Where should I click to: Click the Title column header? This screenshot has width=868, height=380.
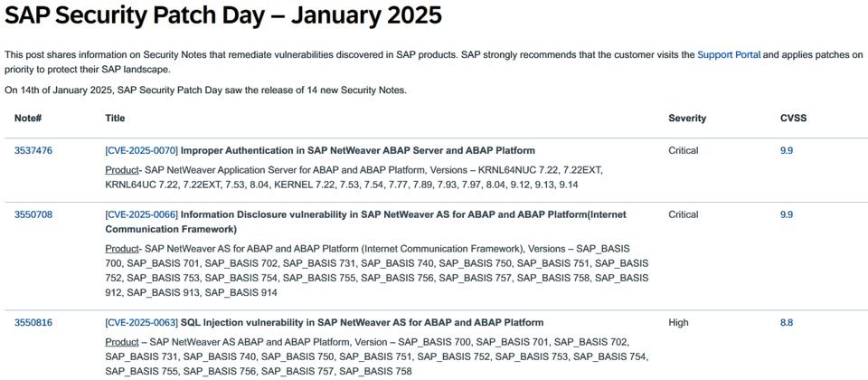point(115,118)
